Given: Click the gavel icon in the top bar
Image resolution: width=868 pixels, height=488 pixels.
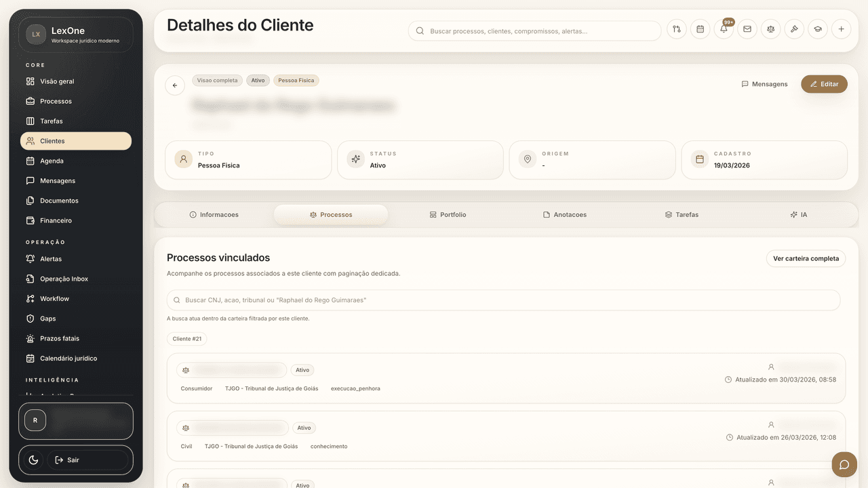Looking at the screenshot, I should (794, 29).
